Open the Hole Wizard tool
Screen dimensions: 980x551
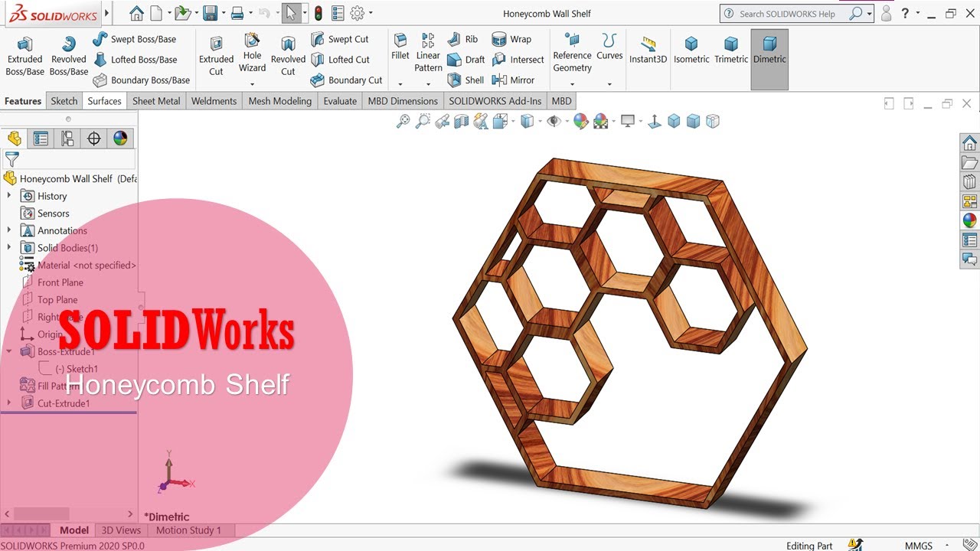tap(252, 54)
